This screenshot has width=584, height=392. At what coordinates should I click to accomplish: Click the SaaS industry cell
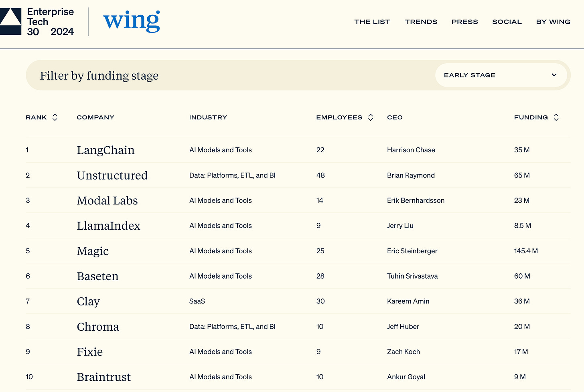(x=197, y=301)
